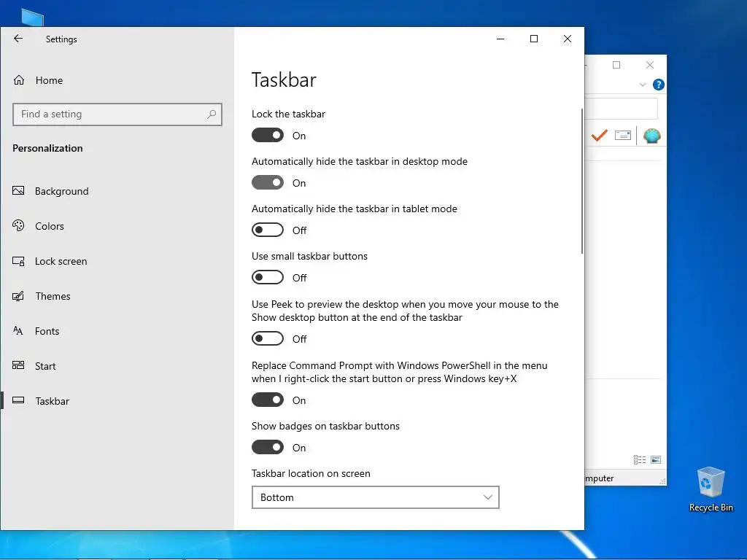
Task: Click the Start tiles icon
Action: [18, 365]
